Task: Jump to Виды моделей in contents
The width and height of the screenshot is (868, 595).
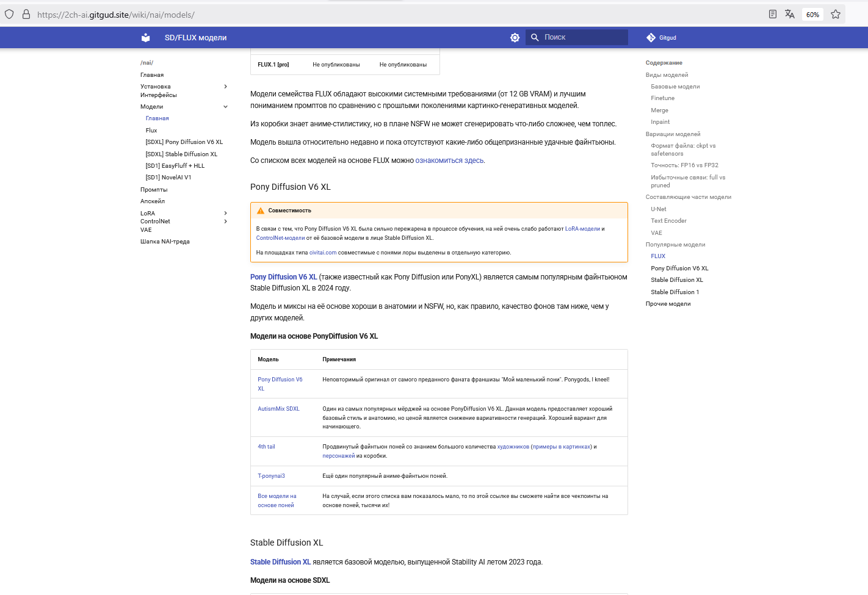Action: pyautogui.click(x=667, y=75)
